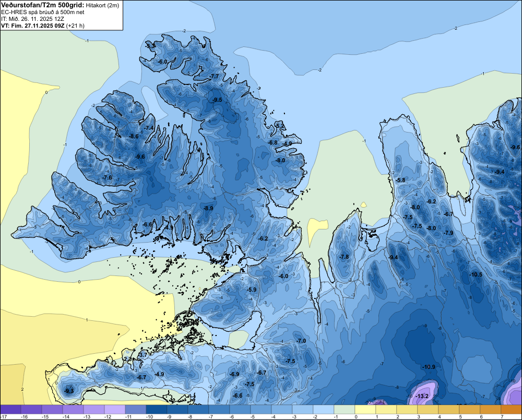Select the -7.7 temperature value
This screenshot has width=522, height=420.
coord(214,76)
